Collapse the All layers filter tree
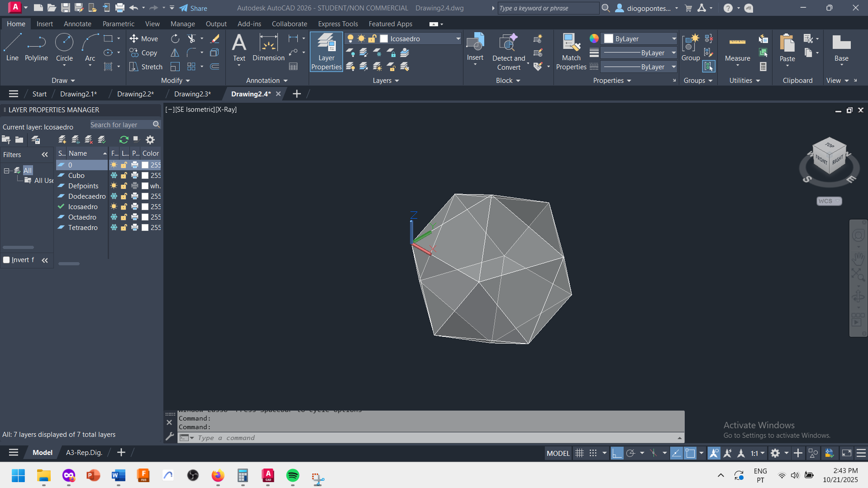This screenshot has height=488, width=868. coord(6,171)
